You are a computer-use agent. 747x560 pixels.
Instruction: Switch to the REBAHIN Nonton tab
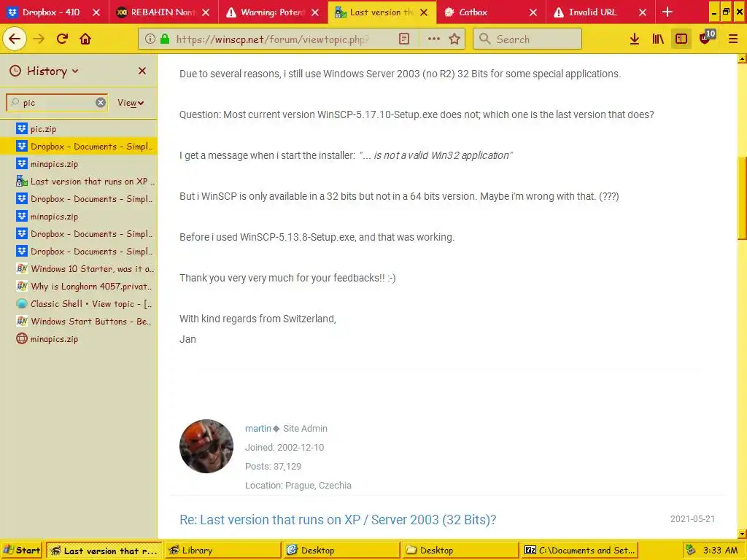(164, 12)
